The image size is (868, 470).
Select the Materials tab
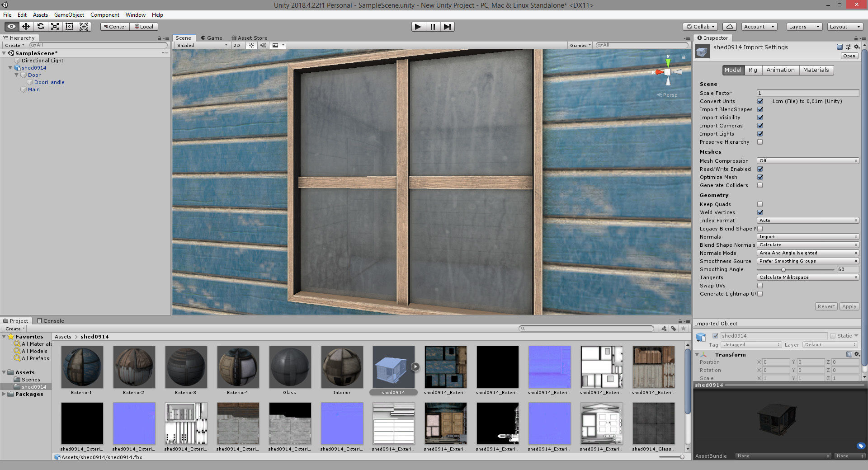[x=816, y=70]
